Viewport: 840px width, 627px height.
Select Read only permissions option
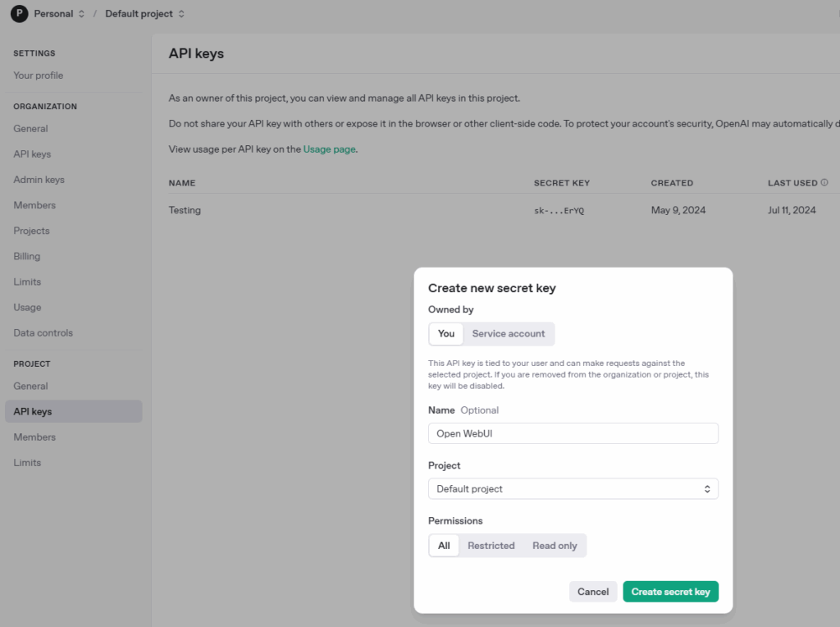point(555,546)
